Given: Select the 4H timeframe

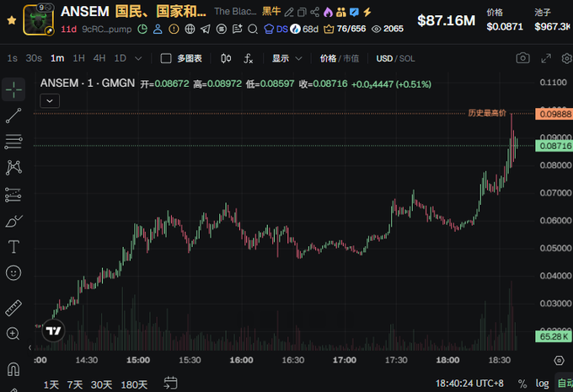Looking at the screenshot, I should (x=99, y=58).
